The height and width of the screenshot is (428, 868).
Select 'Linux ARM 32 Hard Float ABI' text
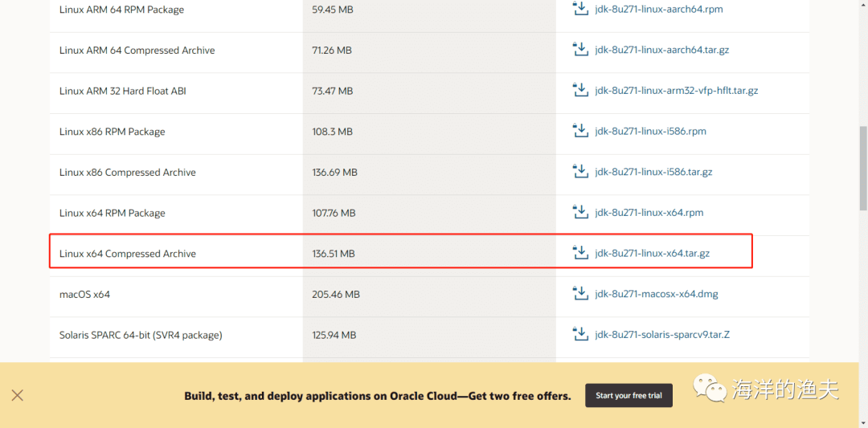pyautogui.click(x=122, y=91)
